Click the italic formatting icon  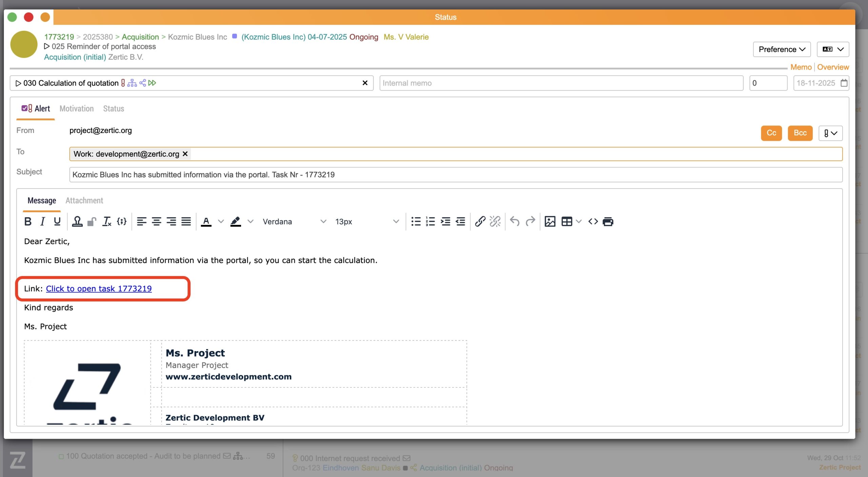pyautogui.click(x=42, y=222)
